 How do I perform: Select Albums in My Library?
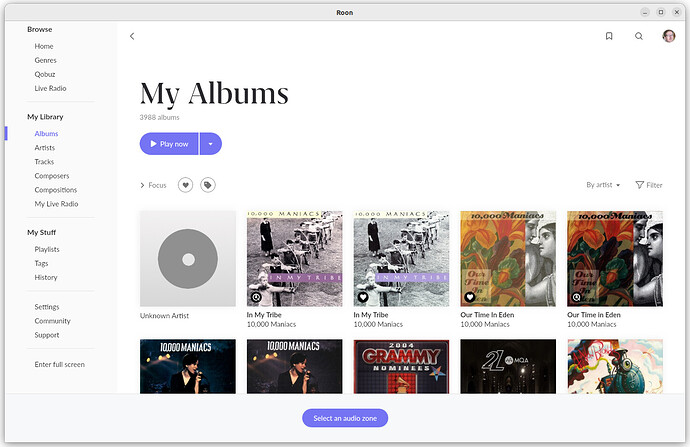click(x=46, y=133)
